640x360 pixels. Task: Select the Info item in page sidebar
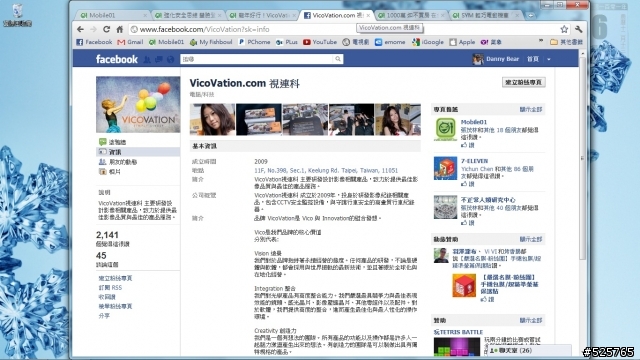[x=138, y=152]
